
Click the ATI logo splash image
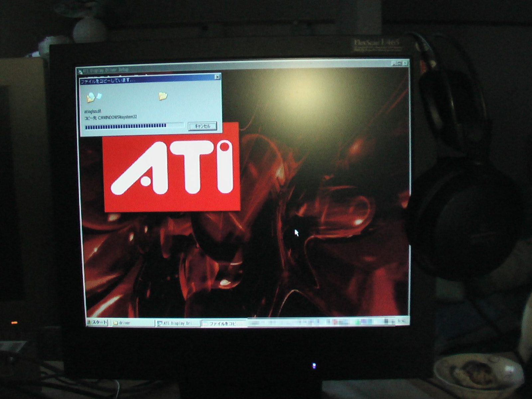[x=172, y=167]
